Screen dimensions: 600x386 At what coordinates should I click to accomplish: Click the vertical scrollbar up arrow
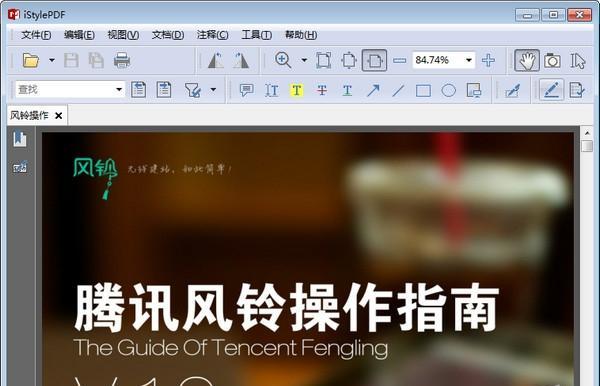587,133
